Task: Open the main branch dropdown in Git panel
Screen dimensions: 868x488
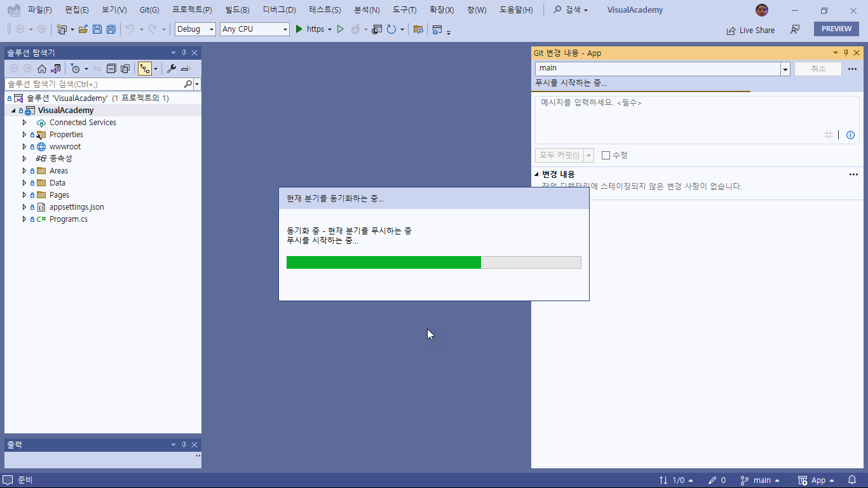Action: coord(785,69)
